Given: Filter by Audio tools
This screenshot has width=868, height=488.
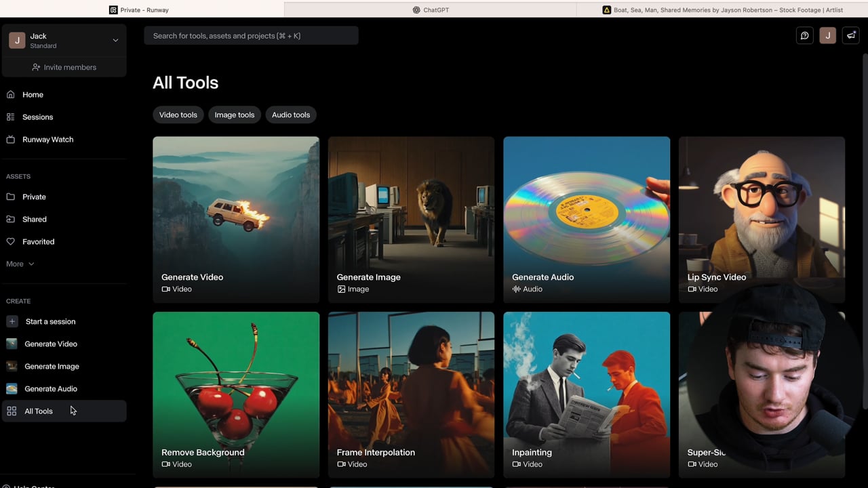Looking at the screenshot, I should click(x=291, y=115).
